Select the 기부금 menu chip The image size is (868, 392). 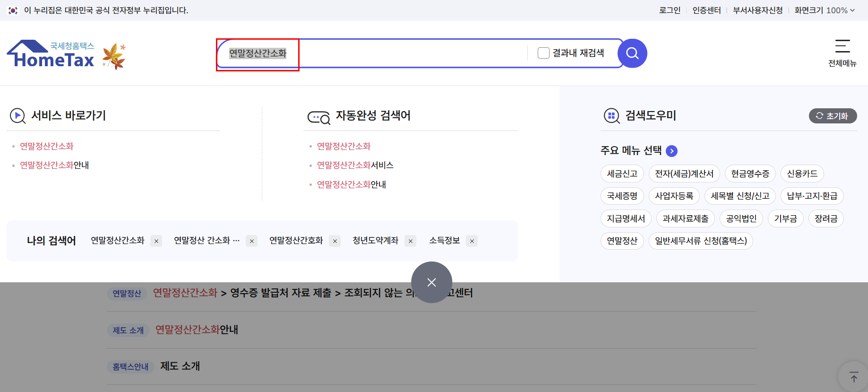785,218
